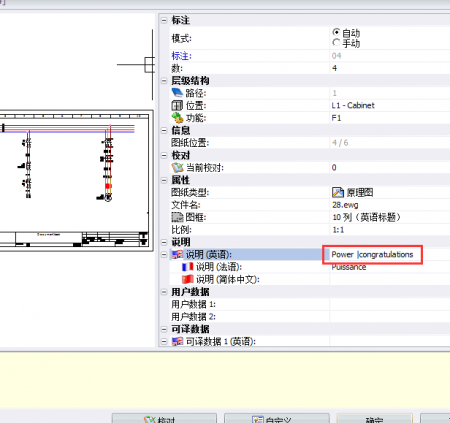Collapse the 可译数据 1 (英语) group
Image resolution: width=450 pixels, height=423 pixels.
click(164, 341)
